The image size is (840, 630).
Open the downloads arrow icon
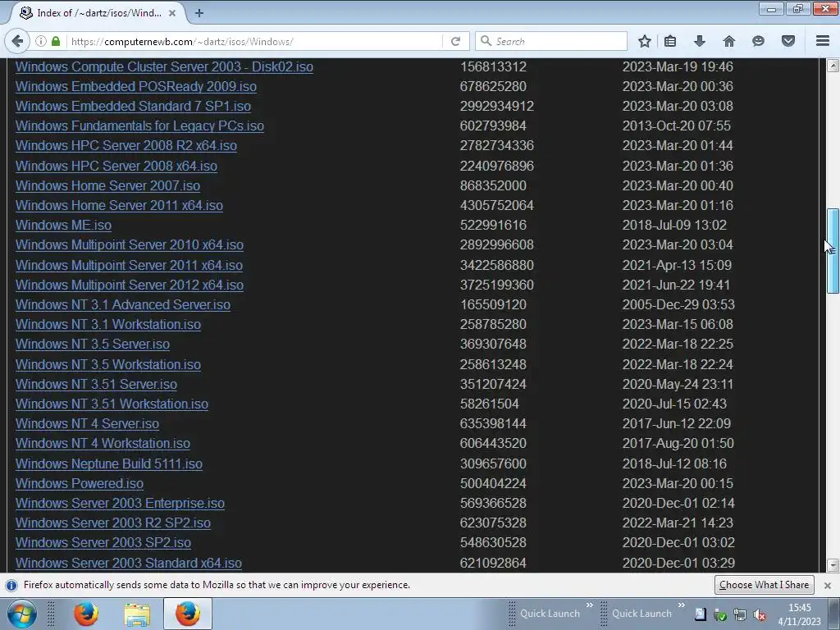click(x=700, y=41)
